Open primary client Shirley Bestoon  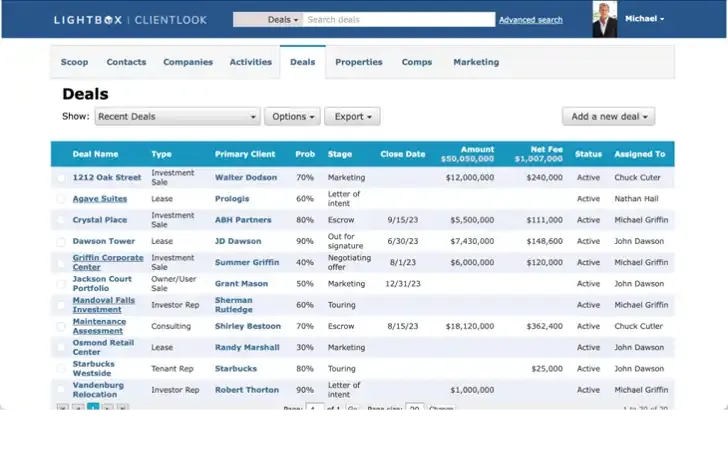pos(247,326)
